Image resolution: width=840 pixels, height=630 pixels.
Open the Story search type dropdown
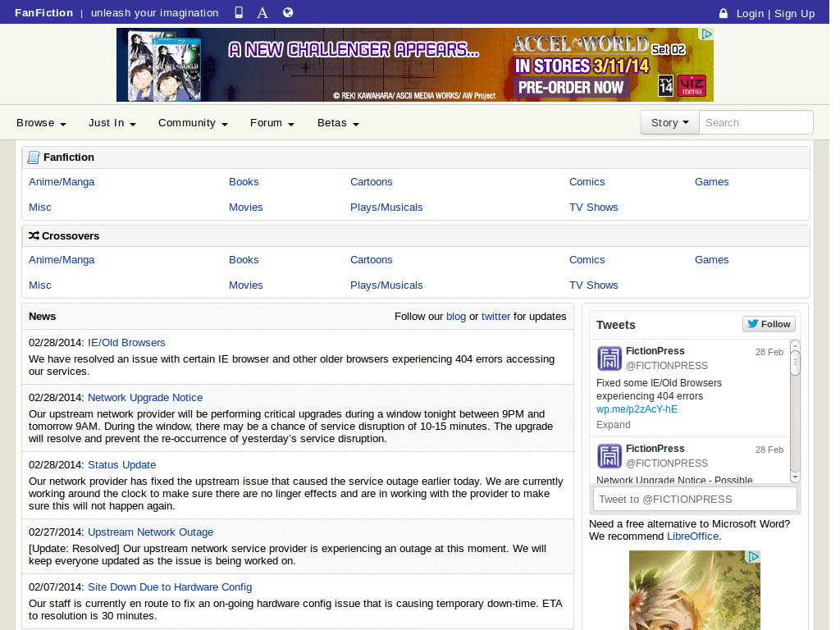coord(669,123)
